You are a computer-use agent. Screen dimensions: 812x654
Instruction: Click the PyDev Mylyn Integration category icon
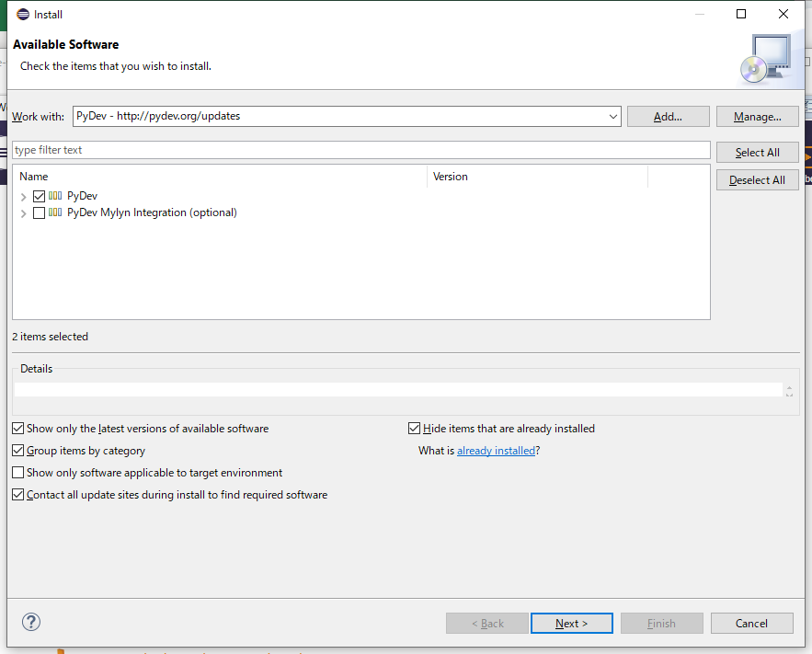(x=55, y=212)
